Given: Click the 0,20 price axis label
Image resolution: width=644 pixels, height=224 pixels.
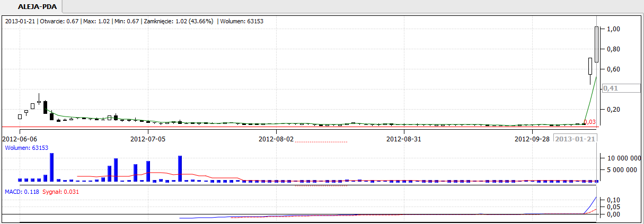Looking at the screenshot, I should point(614,110).
